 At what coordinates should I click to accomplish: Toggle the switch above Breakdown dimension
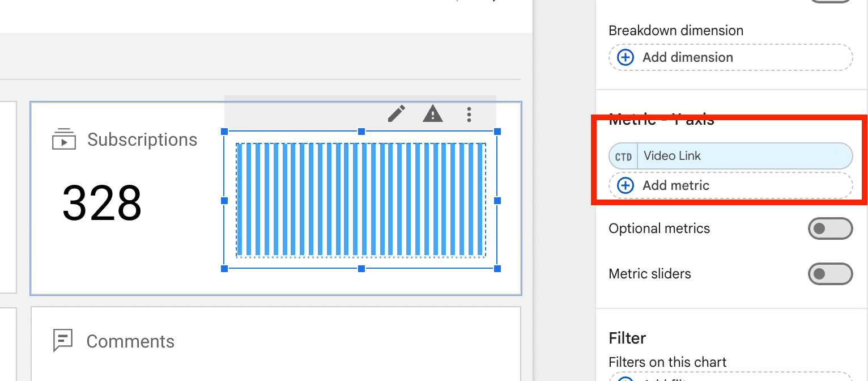tap(830, 1)
